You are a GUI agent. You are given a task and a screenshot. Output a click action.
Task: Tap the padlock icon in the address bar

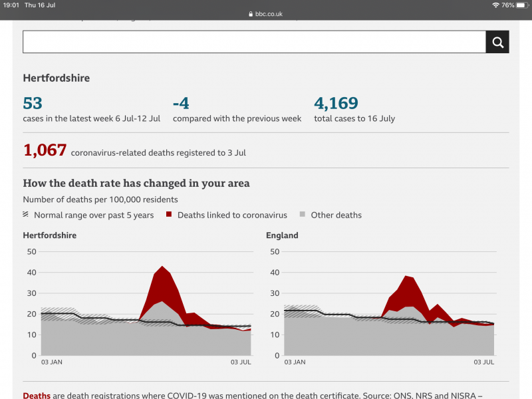250,13
